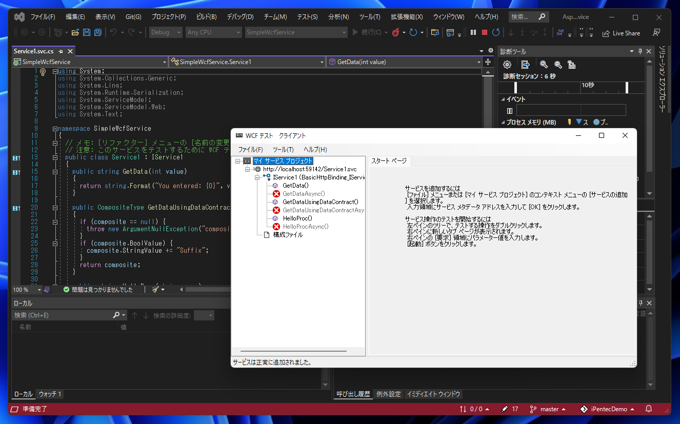
Task: Click the diagnostic tools export icon
Action: 525,65
